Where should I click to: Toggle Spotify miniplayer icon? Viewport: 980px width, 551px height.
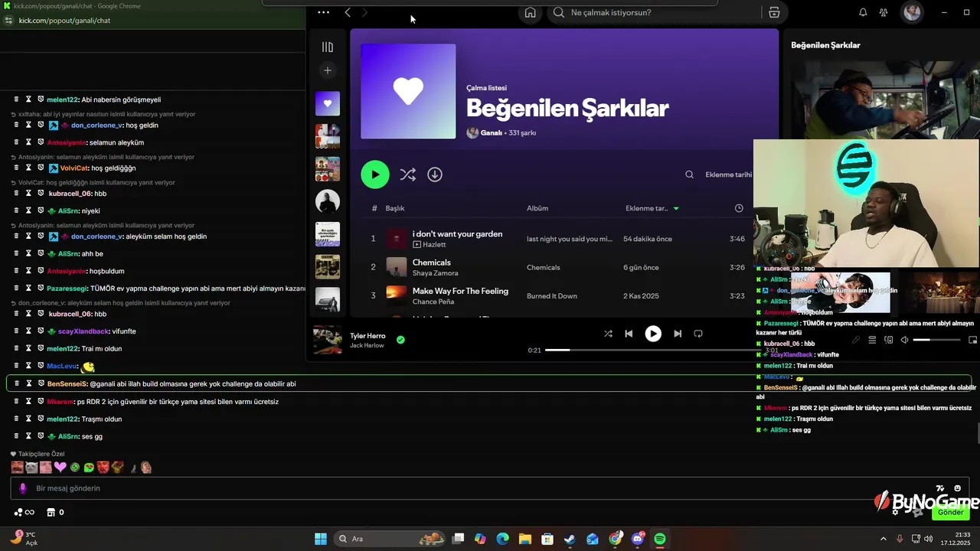[x=973, y=340]
